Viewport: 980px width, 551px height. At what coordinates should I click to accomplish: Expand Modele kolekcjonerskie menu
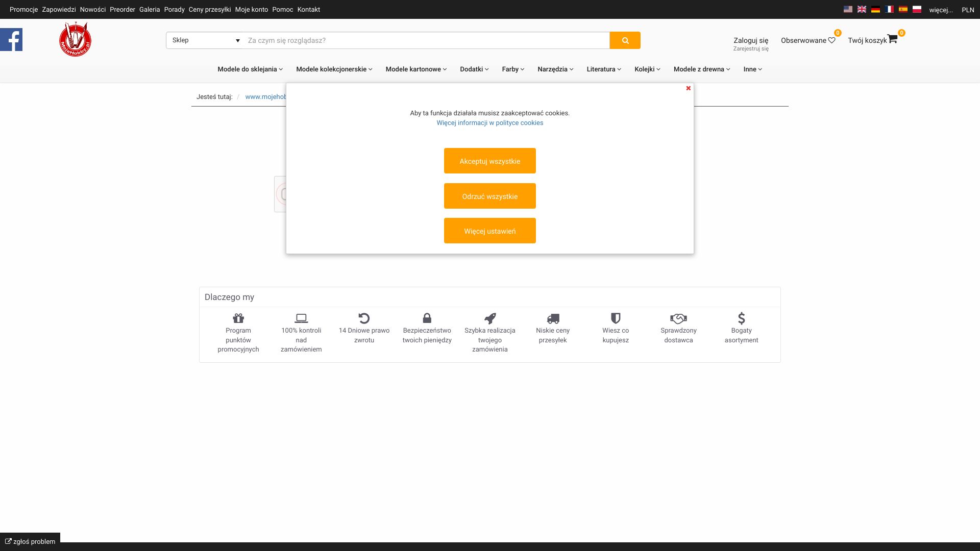click(x=334, y=69)
